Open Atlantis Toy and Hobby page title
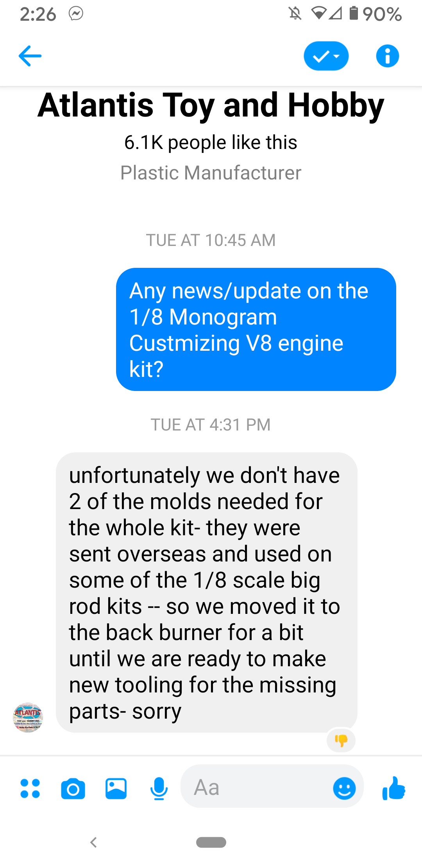The image size is (422, 868). pyautogui.click(x=211, y=105)
